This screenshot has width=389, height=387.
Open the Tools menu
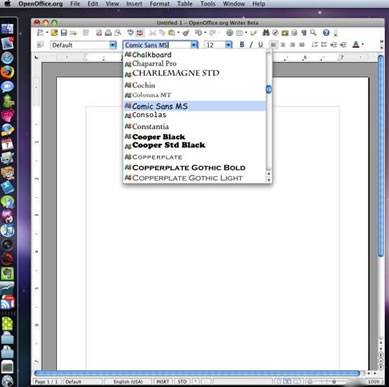208,4
